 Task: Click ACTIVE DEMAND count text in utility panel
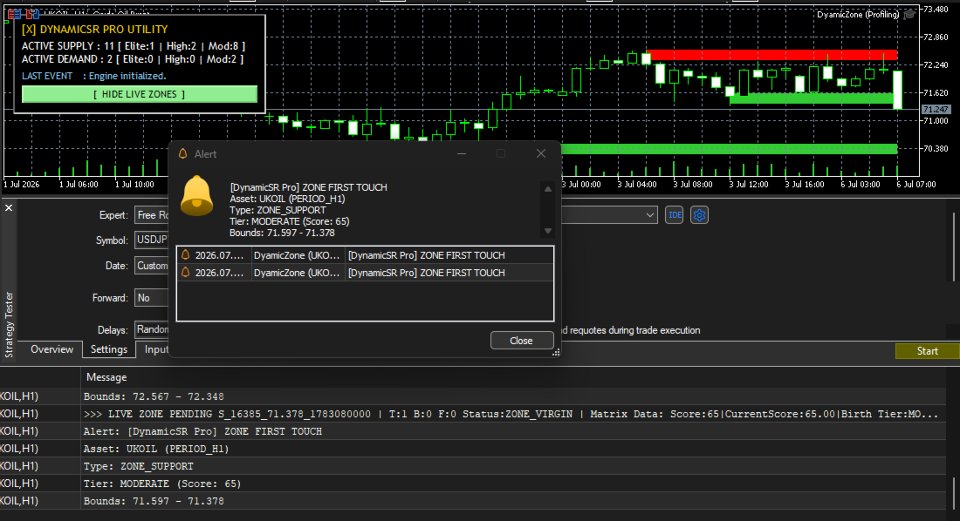click(x=133, y=59)
